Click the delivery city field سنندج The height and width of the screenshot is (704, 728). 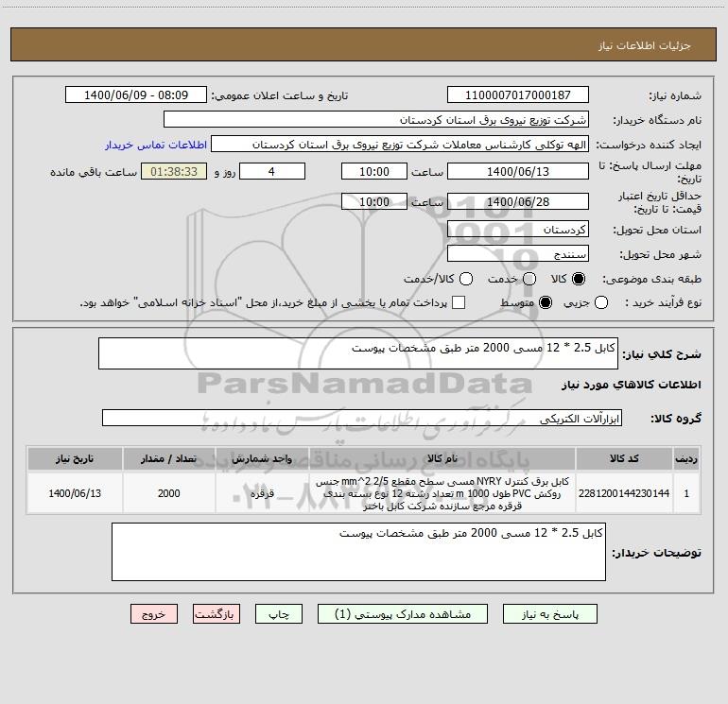[x=518, y=254]
